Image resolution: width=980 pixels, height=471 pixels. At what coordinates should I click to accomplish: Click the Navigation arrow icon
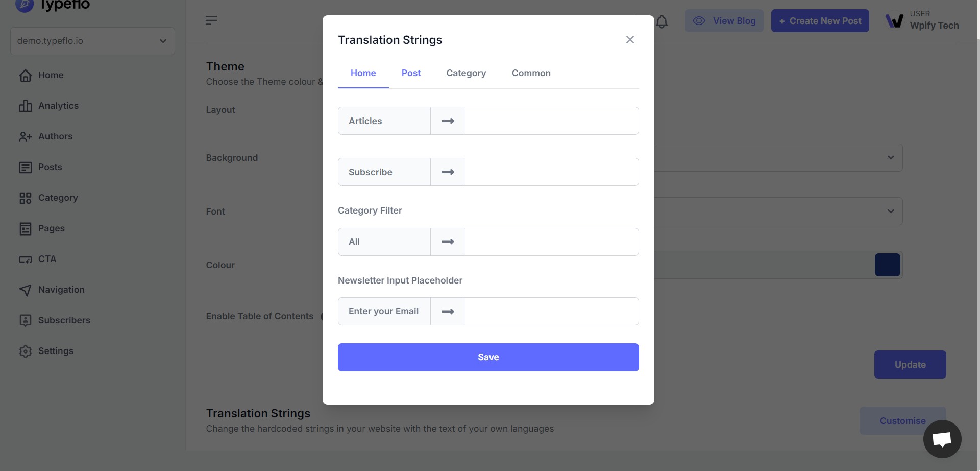pos(26,290)
